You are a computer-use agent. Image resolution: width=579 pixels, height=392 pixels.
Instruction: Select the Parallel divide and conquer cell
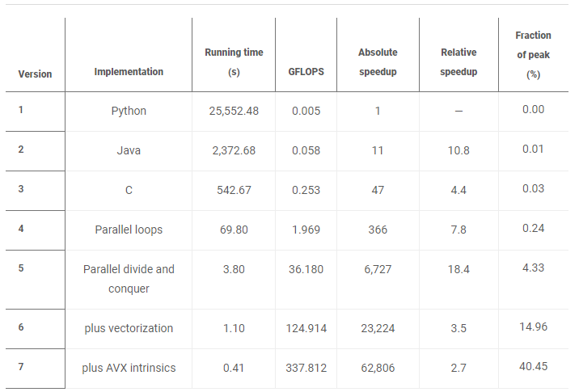(129, 278)
